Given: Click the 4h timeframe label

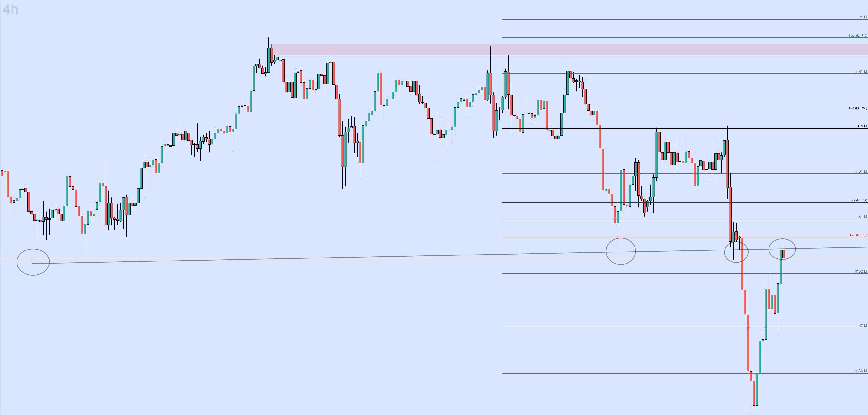Looking at the screenshot, I should (10, 9).
